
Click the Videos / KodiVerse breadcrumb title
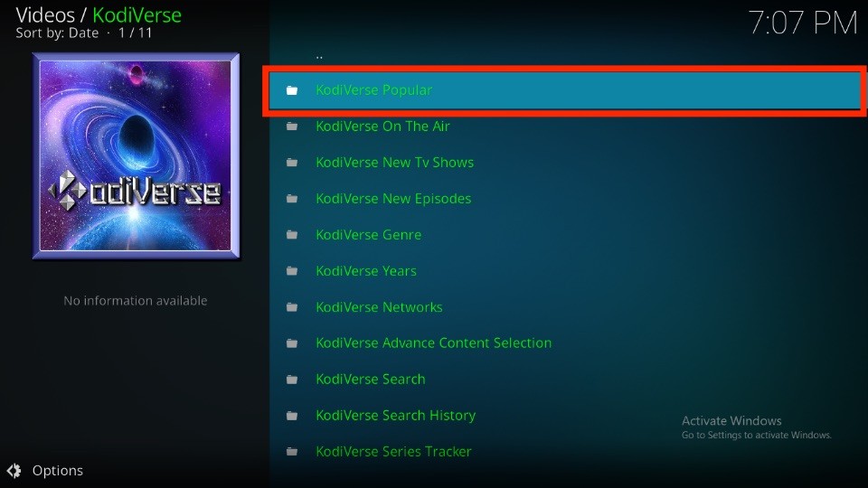(x=99, y=15)
